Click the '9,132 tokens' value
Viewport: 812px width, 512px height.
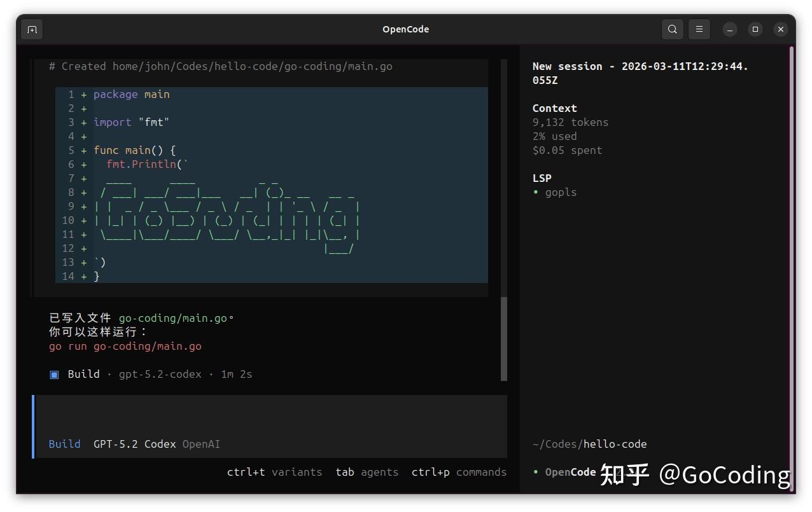coord(570,122)
